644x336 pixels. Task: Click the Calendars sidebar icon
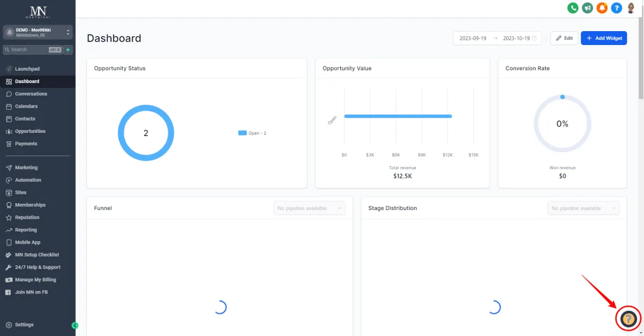pyautogui.click(x=9, y=106)
